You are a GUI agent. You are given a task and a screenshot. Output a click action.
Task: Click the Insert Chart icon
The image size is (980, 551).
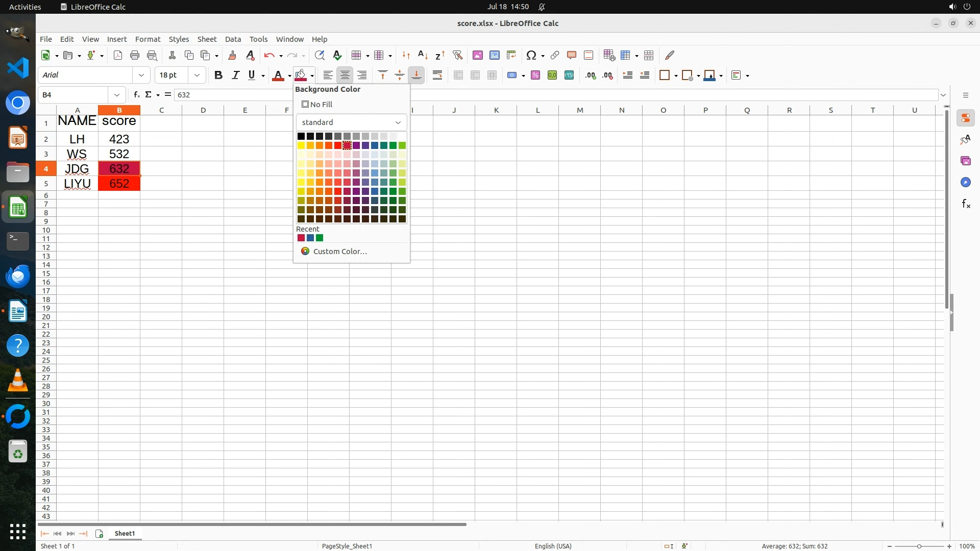(495, 55)
